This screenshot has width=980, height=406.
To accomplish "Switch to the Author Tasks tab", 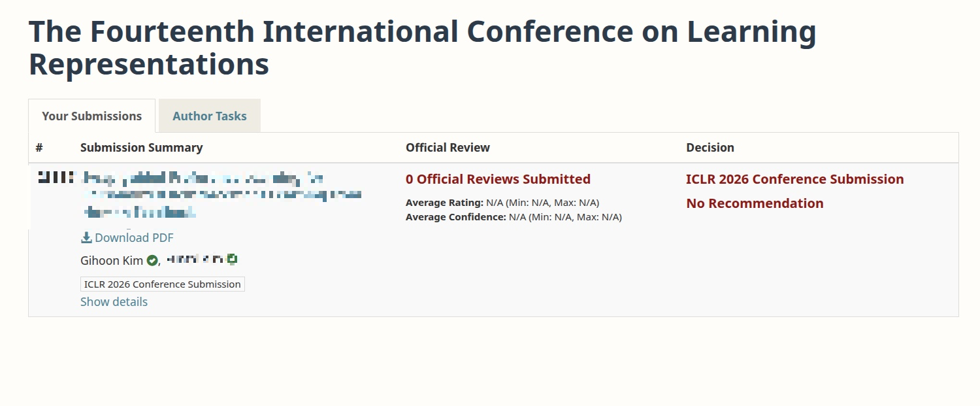I will 209,116.
